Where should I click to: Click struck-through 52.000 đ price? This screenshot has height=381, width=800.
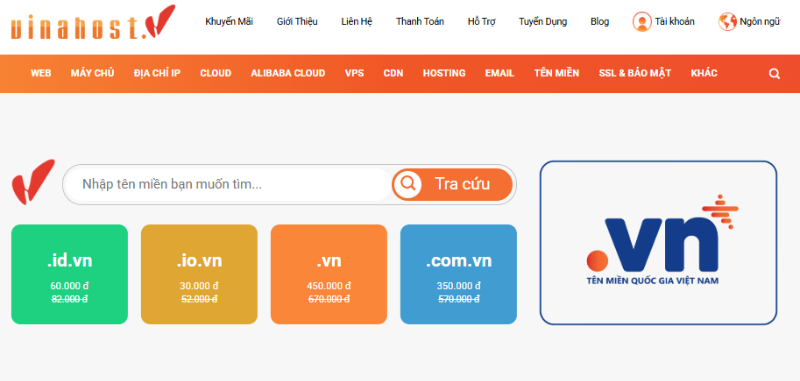click(199, 299)
